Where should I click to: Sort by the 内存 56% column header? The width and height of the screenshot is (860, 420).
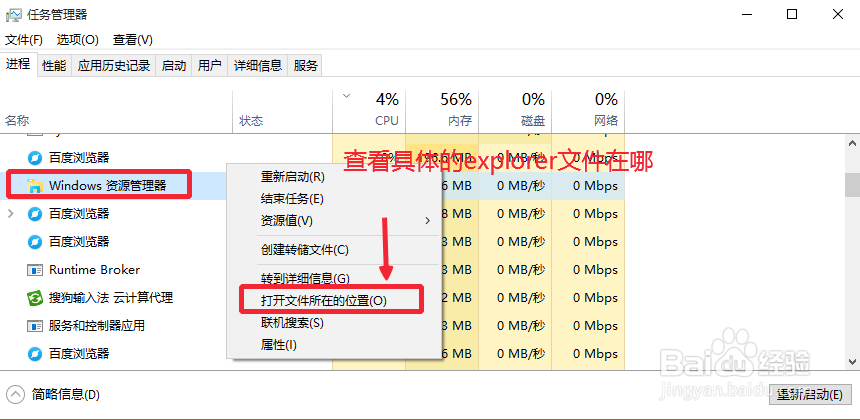(442, 111)
